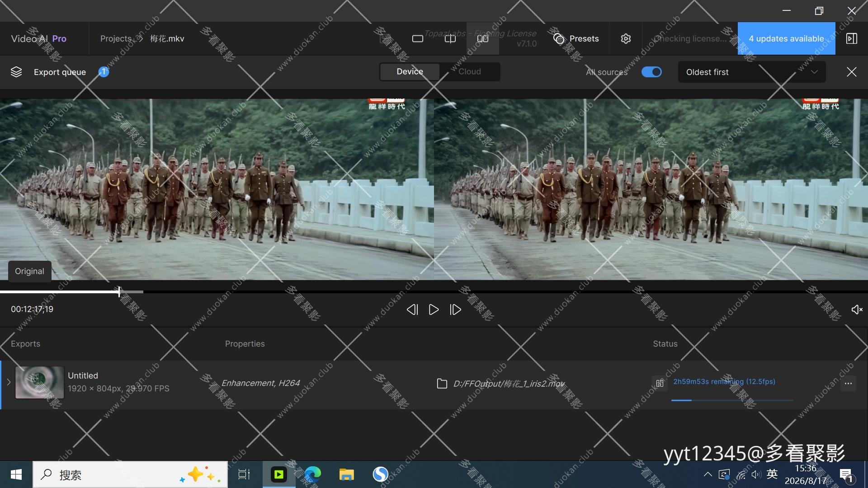The width and height of the screenshot is (868, 488).
Task: Open the Windows Start menu
Action: tap(16, 474)
